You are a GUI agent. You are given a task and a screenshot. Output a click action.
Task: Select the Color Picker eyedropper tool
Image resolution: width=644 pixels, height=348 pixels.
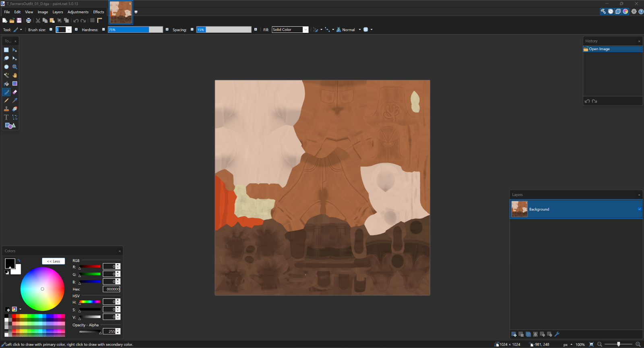(15, 101)
